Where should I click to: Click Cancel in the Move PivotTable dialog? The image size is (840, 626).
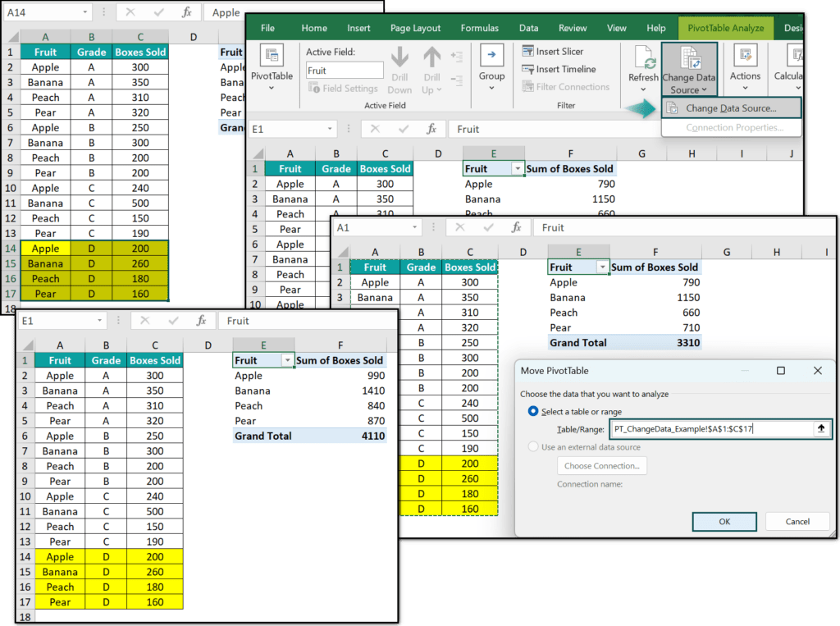click(x=797, y=521)
